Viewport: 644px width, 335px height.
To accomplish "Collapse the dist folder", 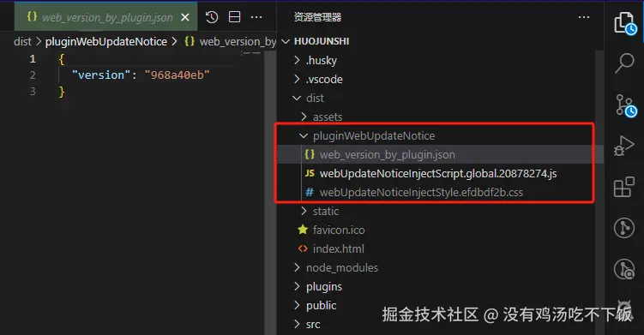I will tap(297, 99).
